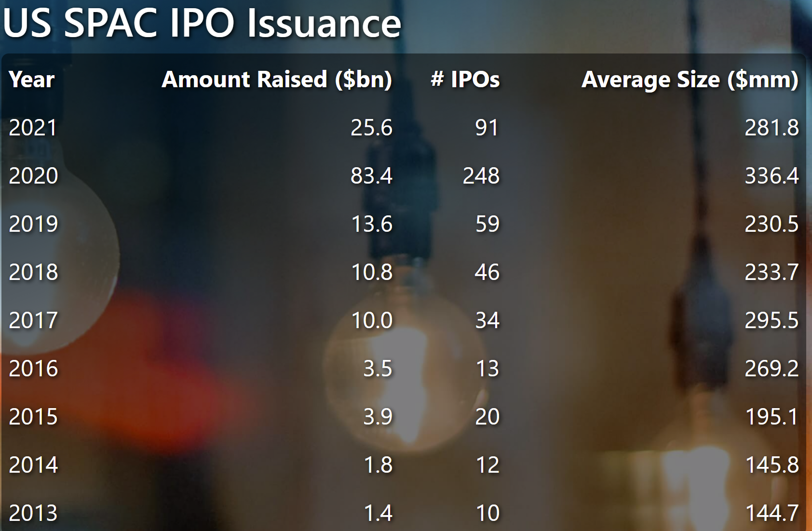Select the "Amount Raised ($bn)" column header
Screen dimensions: 812x531
(277, 80)
